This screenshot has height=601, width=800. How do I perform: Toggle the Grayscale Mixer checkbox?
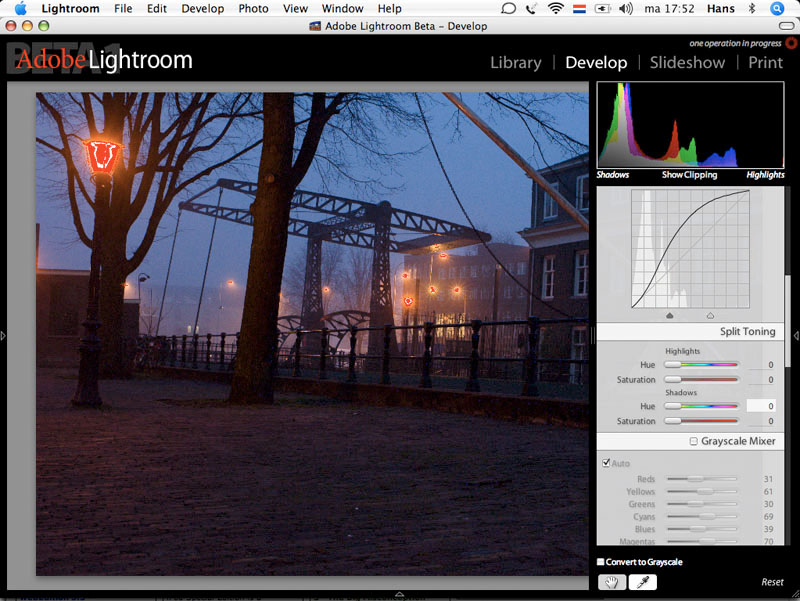694,441
